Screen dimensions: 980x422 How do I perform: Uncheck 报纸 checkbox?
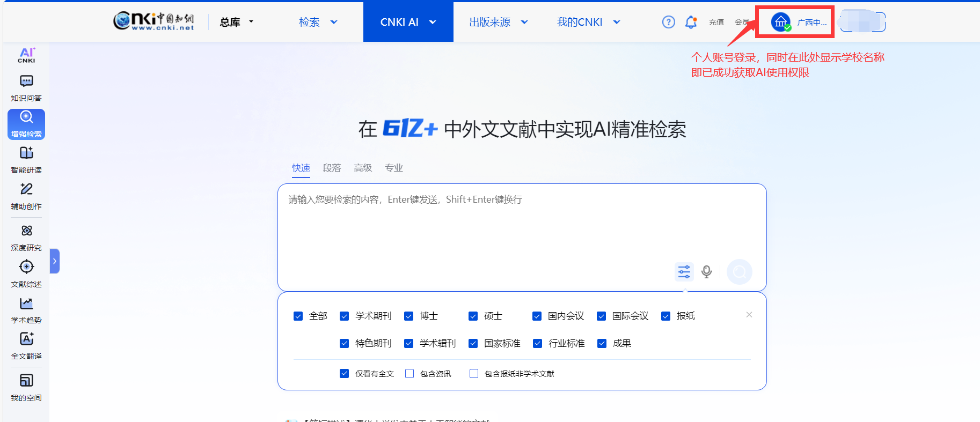click(666, 316)
